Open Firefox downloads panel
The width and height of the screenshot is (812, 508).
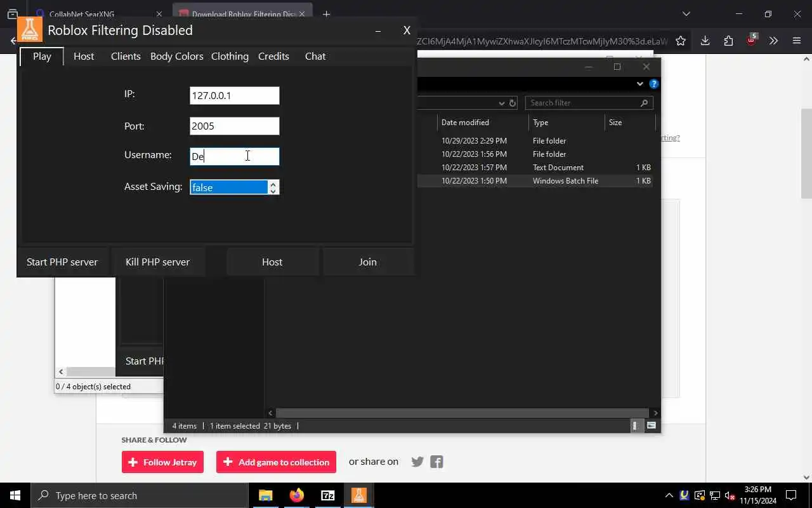[705, 41]
